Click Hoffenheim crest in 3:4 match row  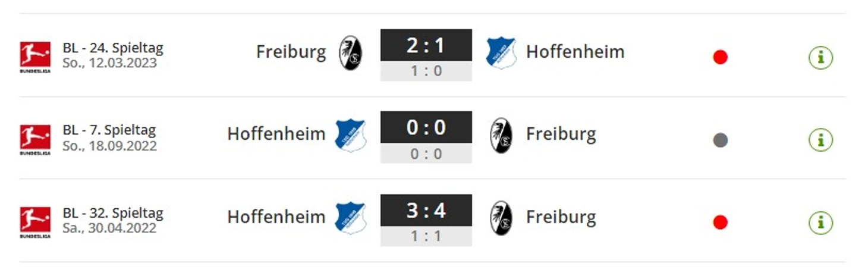tap(350, 218)
